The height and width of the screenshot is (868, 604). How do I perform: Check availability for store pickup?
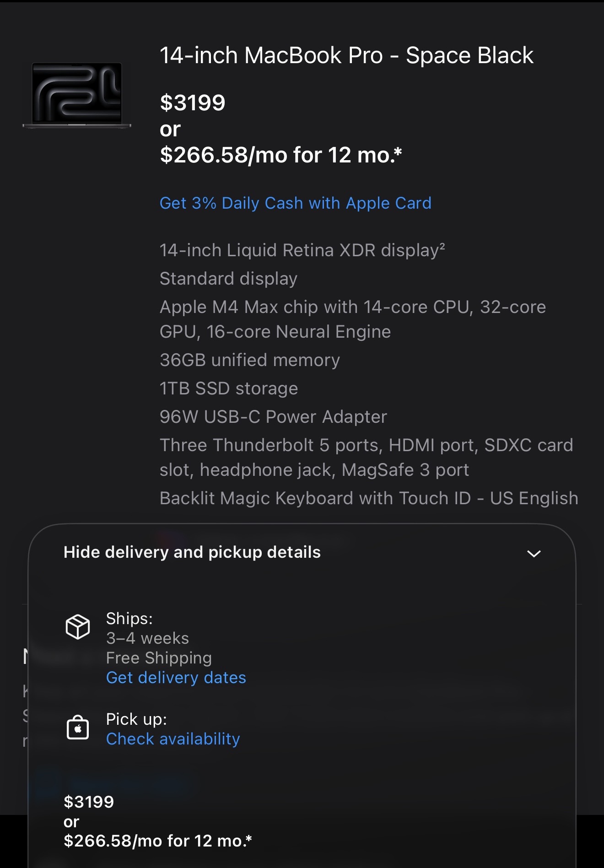pyautogui.click(x=173, y=739)
